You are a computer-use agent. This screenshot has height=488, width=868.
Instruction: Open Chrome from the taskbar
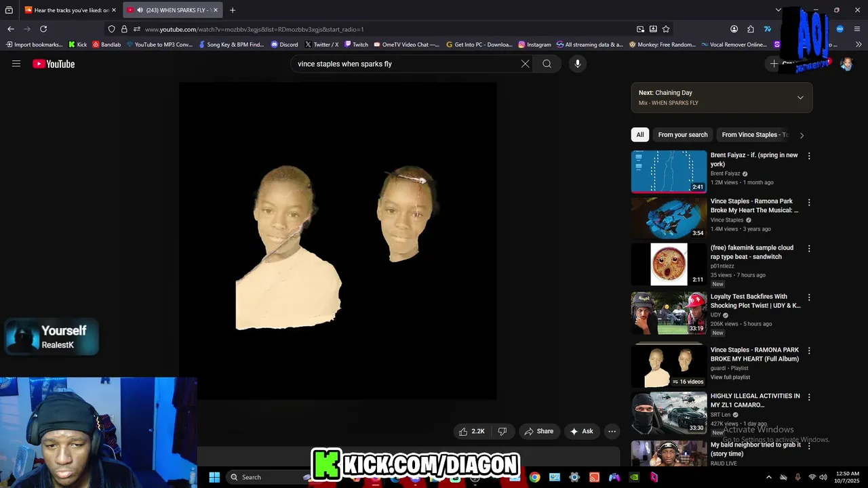(x=535, y=477)
